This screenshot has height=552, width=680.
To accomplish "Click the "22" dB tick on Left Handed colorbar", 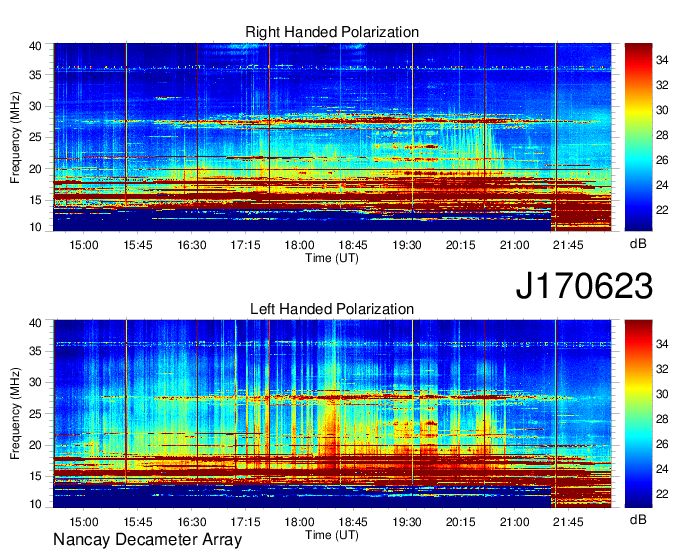I will click(x=662, y=494).
